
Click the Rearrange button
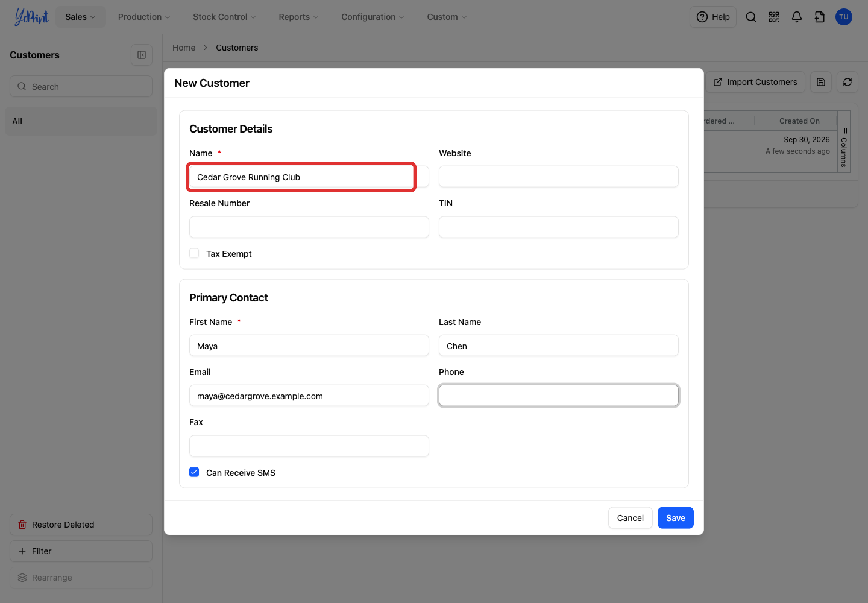point(81,578)
